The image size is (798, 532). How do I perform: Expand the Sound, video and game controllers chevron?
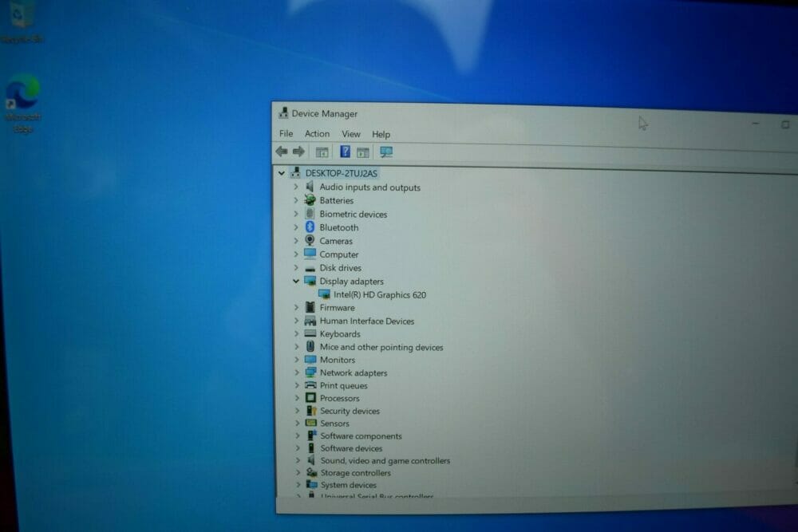(298, 460)
